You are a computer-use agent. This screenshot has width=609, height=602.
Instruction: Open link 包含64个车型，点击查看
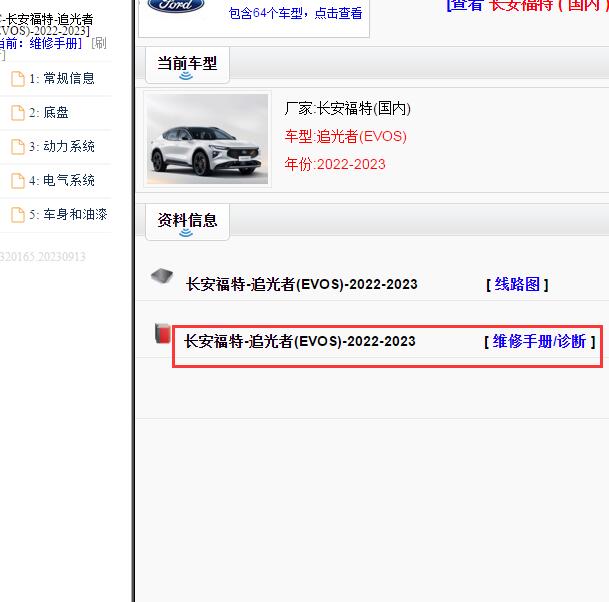pyautogui.click(x=296, y=13)
